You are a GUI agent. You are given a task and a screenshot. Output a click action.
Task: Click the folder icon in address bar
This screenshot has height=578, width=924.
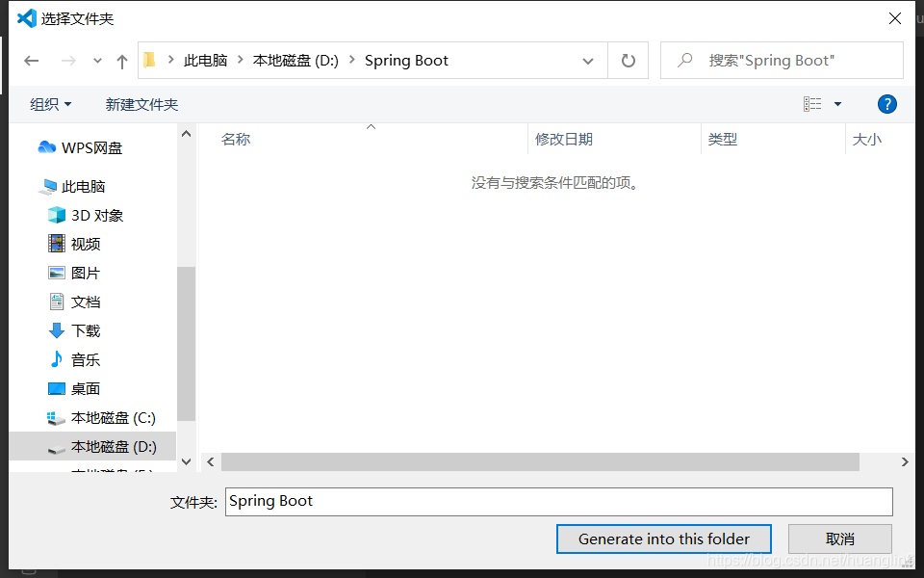150,60
